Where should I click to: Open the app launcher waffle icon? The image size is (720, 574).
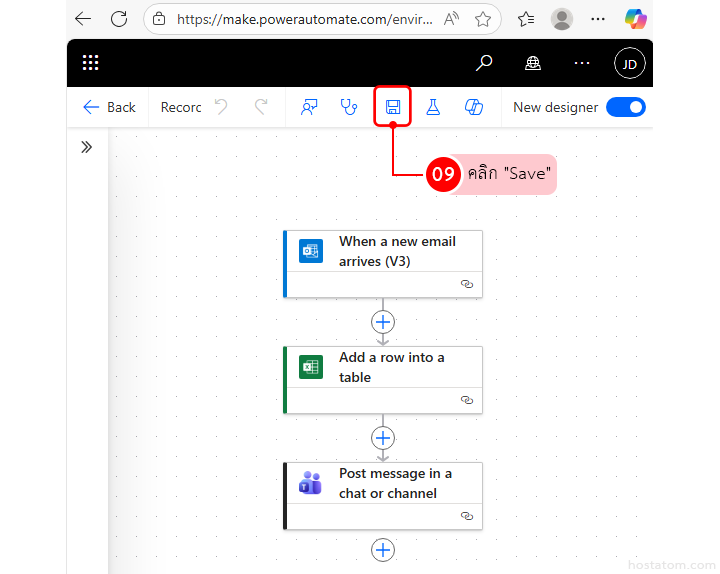tap(91, 63)
